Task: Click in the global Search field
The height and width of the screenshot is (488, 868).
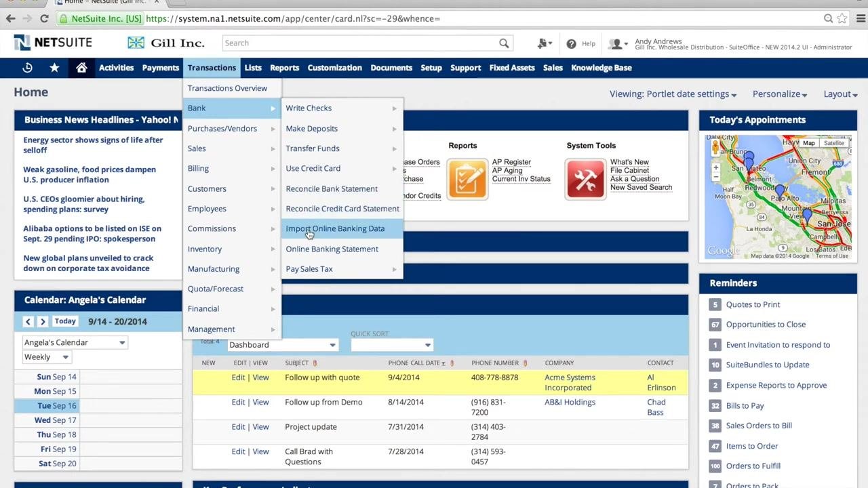Action: coord(359,43)
